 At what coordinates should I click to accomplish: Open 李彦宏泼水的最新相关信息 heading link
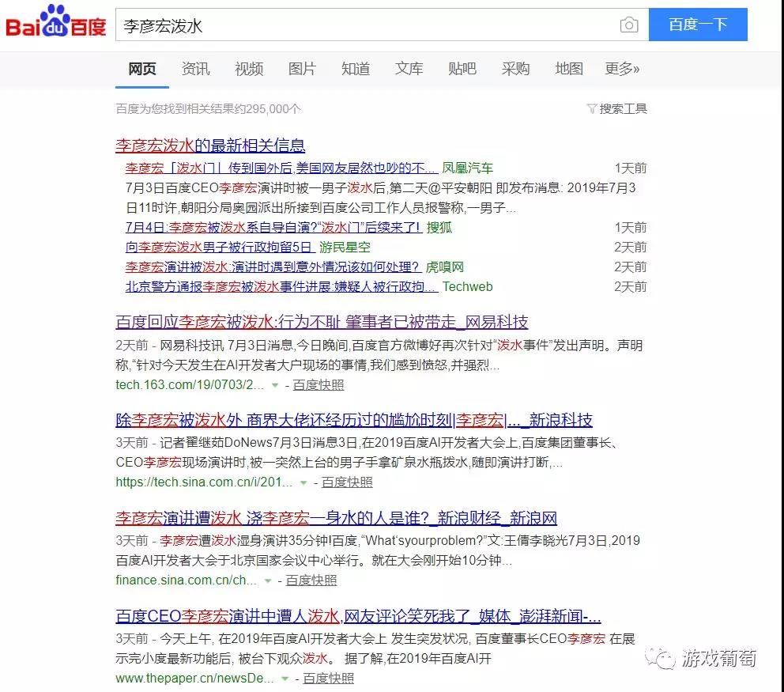click(210, 146)
